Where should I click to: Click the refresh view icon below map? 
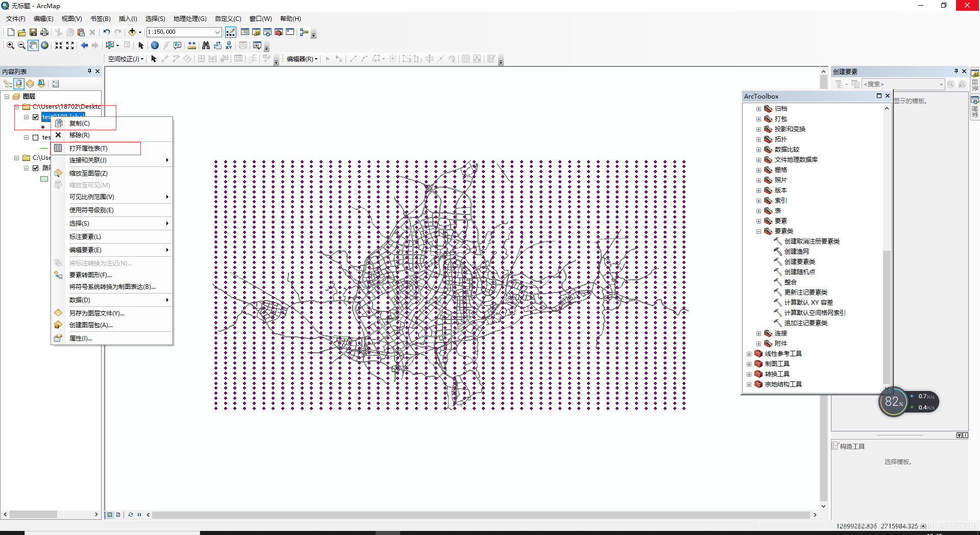pyautogui.click(x=131, y=515)
